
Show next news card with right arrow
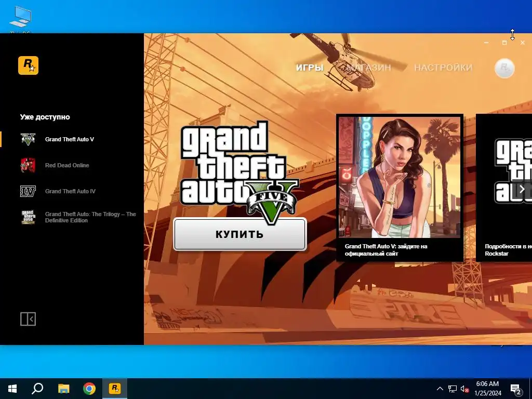(522, 189)
